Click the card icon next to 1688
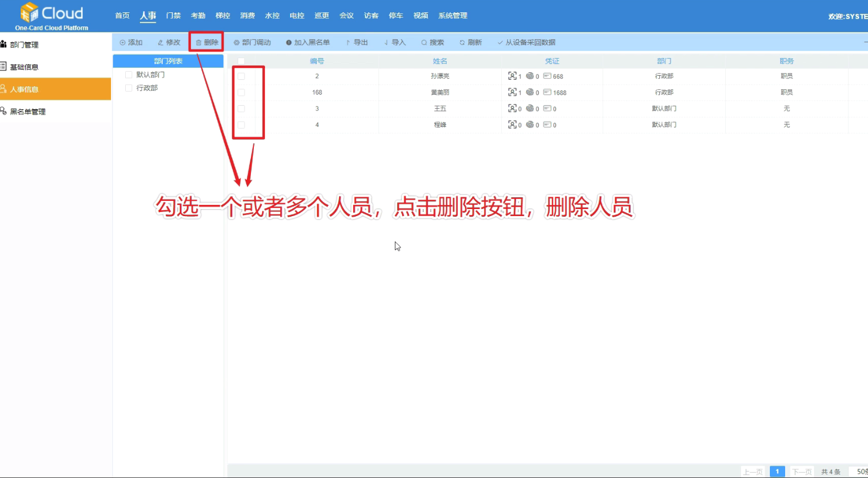 pyautogui.click(x=547, y=92)
